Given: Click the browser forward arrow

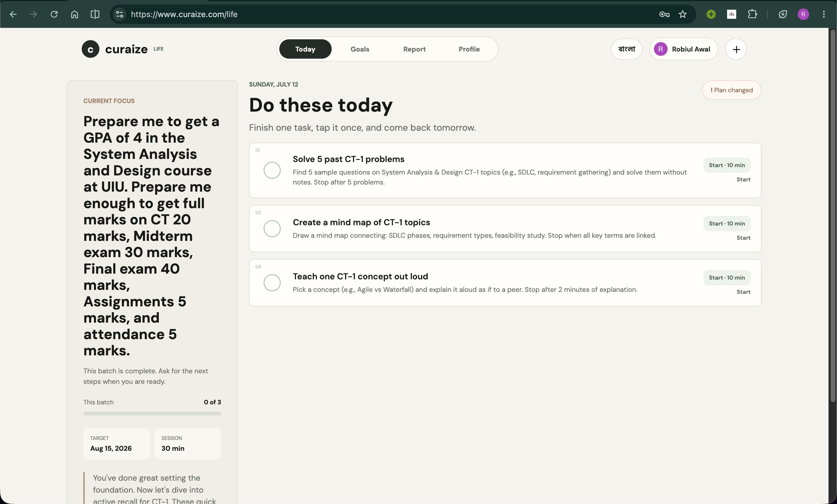Looking at the screenshot, I should [33, 14].
